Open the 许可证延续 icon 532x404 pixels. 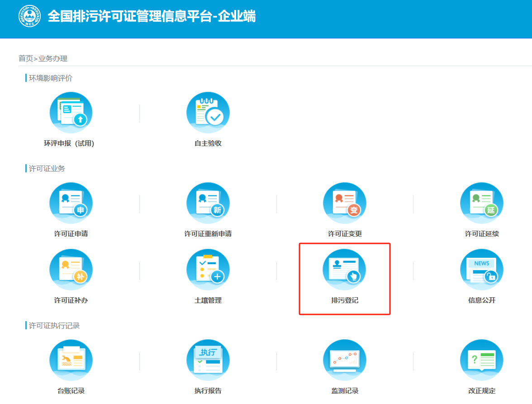click(x=482, y=204)
